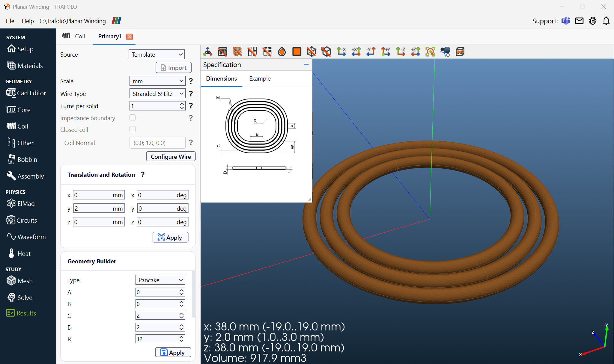Toggle the Closed coil checkbox

pyautogui.click(x=133, y=129)
